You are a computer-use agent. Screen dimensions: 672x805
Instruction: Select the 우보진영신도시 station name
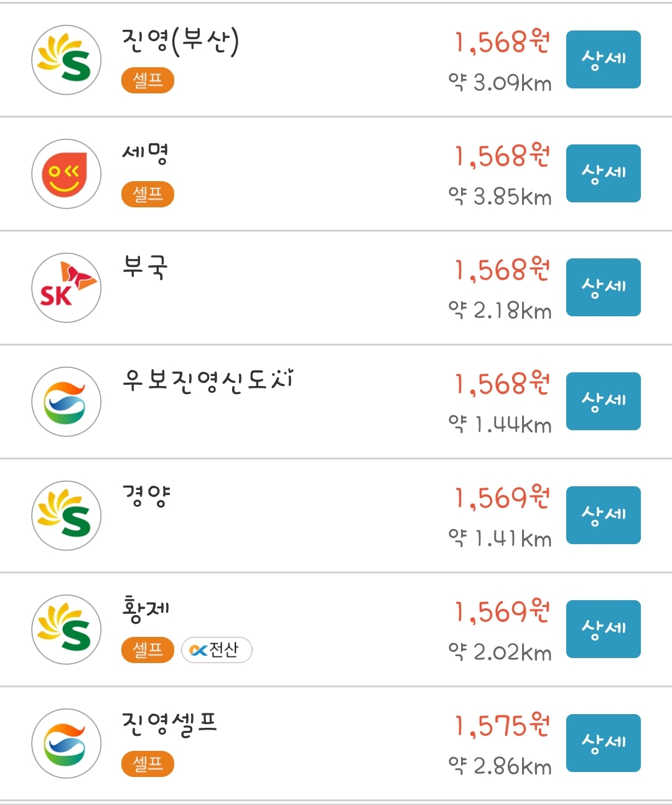point(208,380)
